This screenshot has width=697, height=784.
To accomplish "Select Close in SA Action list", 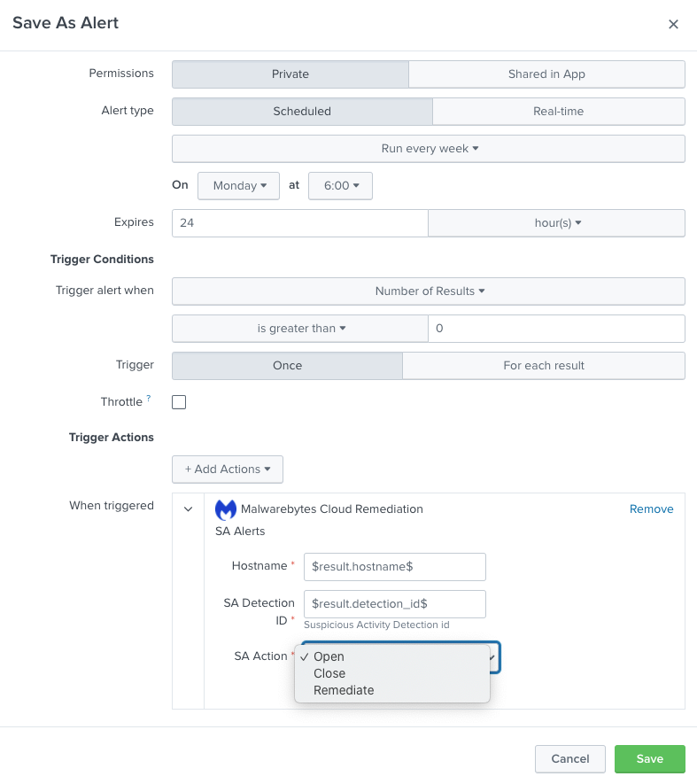I will pyautogui.click(x=392, y=673).
